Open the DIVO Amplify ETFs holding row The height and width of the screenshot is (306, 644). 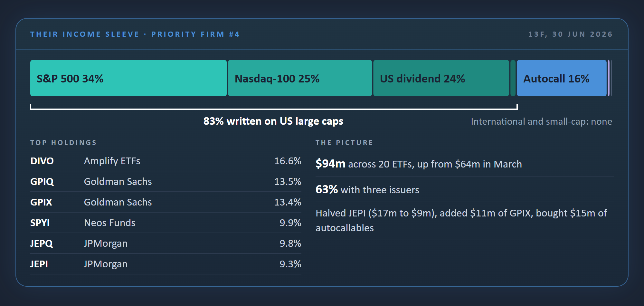click(166, 161)
